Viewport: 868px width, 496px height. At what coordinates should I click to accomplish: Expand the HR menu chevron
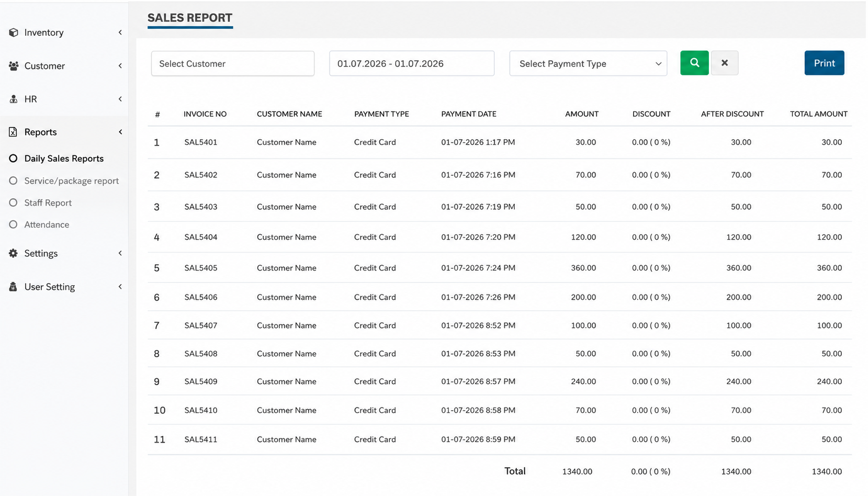click(x=120, y=99)
